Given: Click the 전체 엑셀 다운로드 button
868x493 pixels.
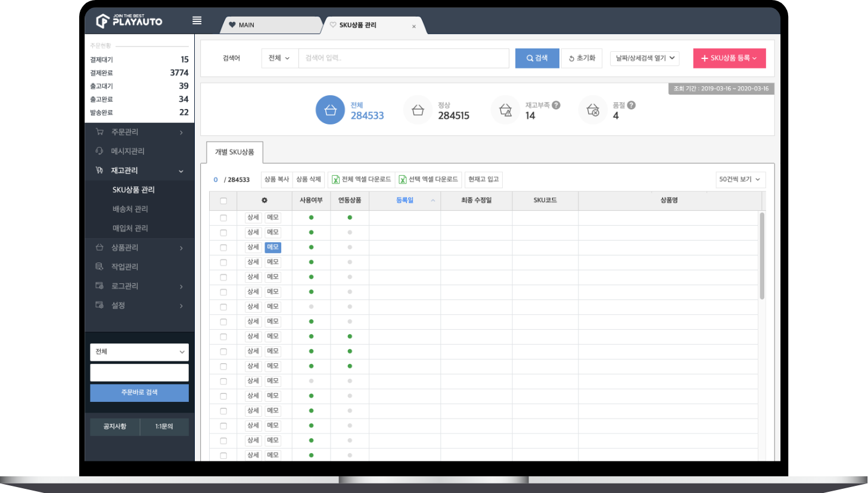Looking at the screenshot, I should pyautogui.click(x=361, y=180).
